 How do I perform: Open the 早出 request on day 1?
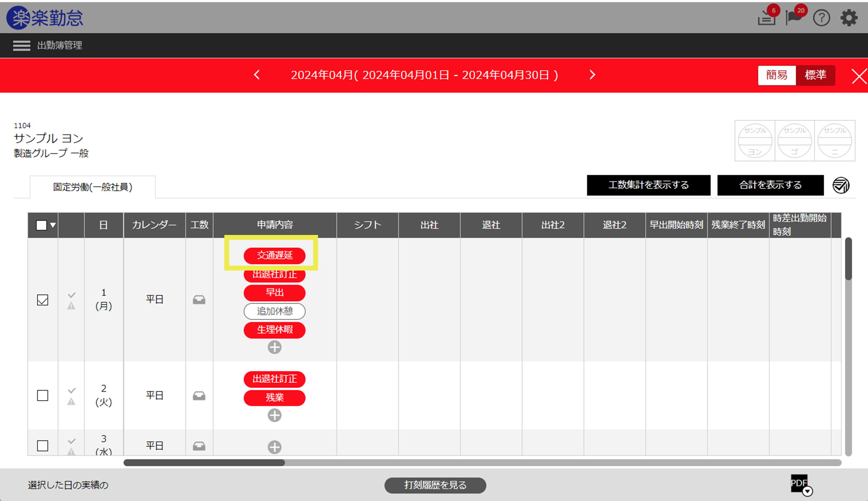274,293
